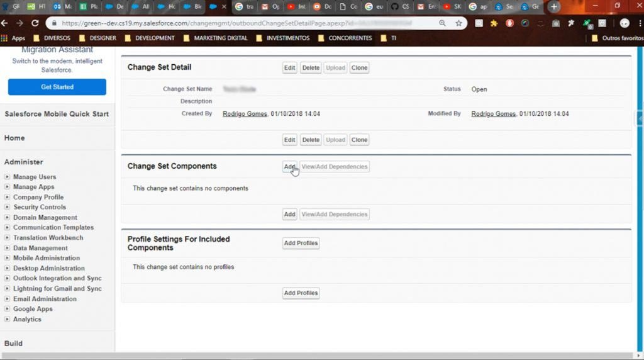Expand the Lightning for Gmail and Sync node
The height and width of the screenshot is (360, 644).
pyautogui.click(x=7, y=288)
